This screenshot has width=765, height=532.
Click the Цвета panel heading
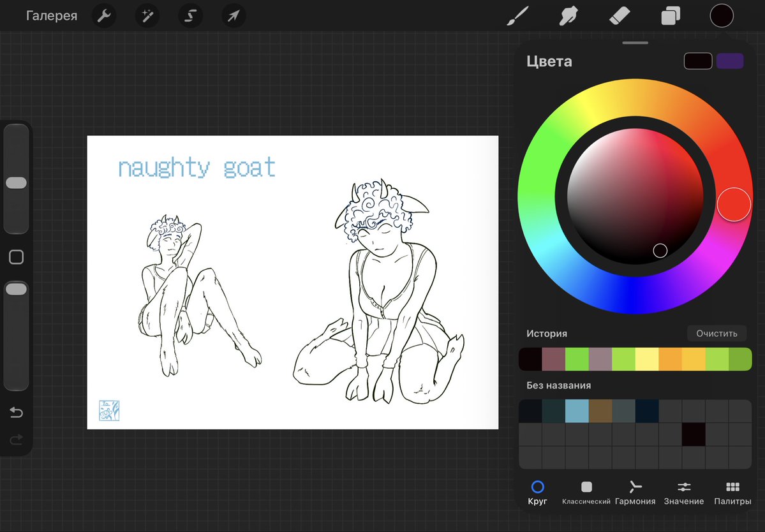coord(549,61)
